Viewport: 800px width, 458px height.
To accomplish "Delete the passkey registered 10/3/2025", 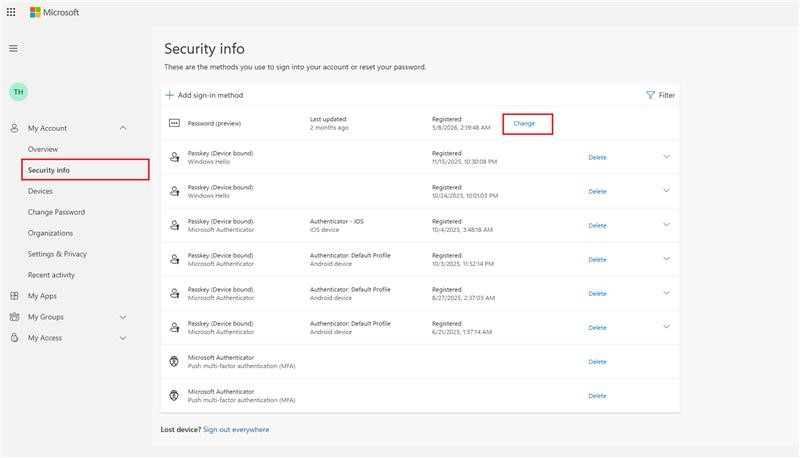I will [597, 260].
